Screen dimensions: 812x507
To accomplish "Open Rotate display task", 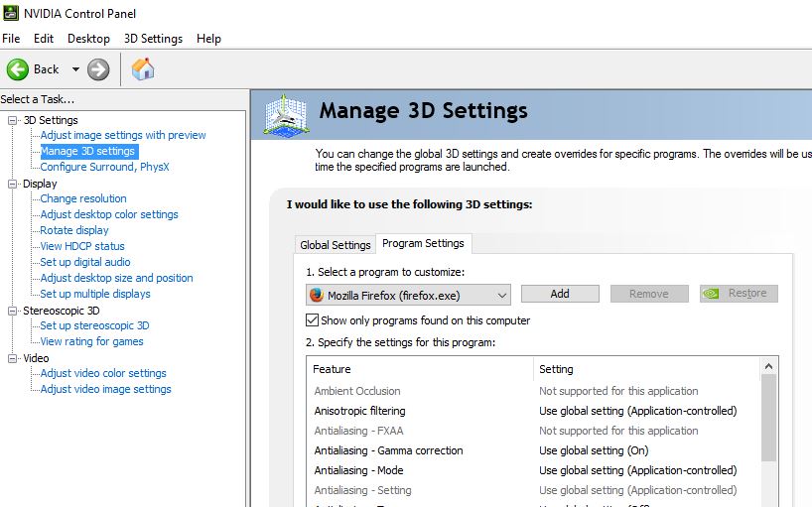I will click(x=74, y=230).
